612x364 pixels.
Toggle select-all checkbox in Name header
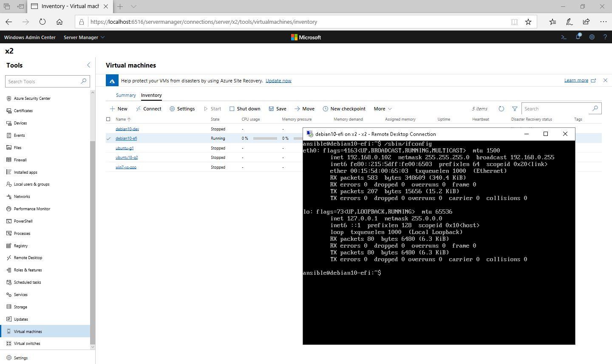[x=108, y=119]
